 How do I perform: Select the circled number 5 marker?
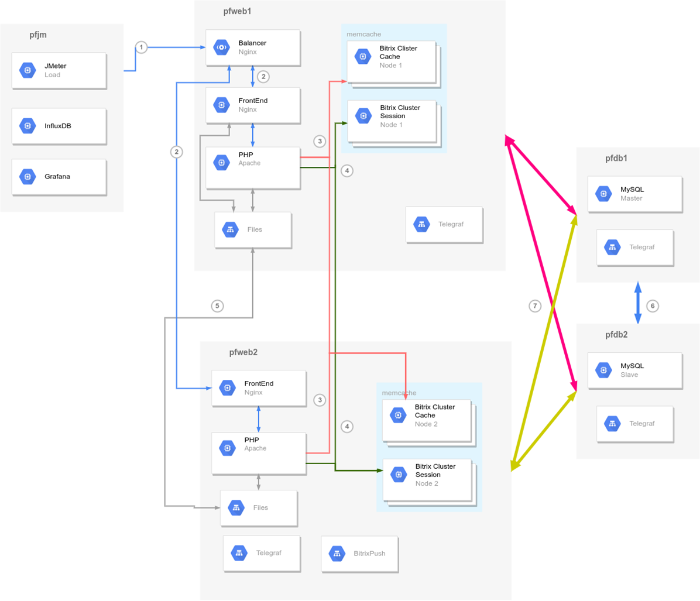[x=217, y=305]
